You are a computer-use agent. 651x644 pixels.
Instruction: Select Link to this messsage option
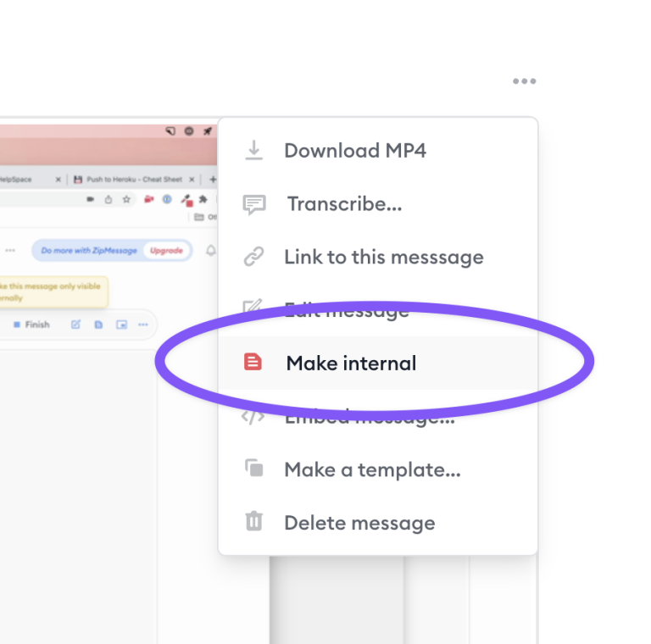[x=378, y=257]
